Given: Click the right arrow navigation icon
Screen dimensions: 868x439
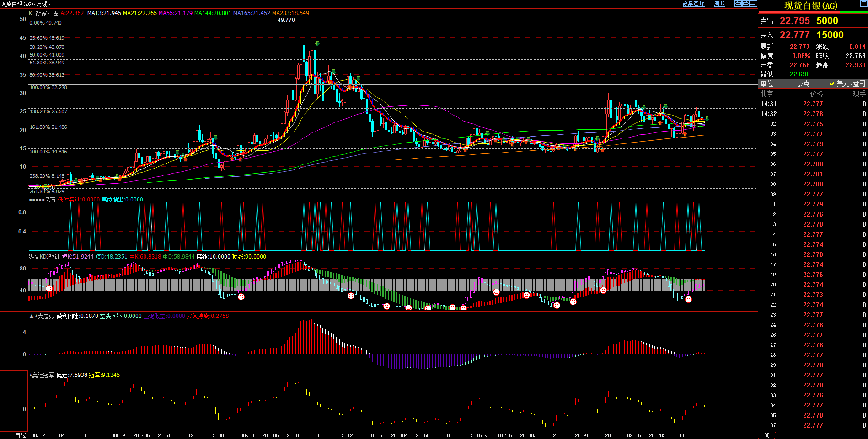Looking at the screenshot, I should pos(746,4).
